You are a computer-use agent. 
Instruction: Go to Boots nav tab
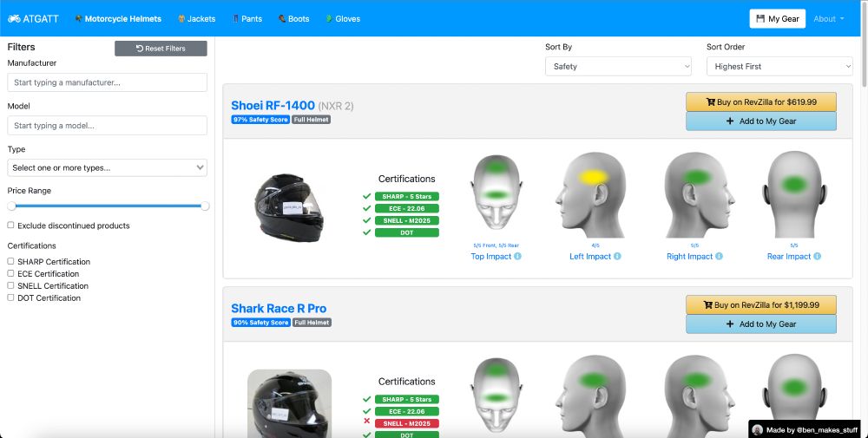(x=294, y=19)
